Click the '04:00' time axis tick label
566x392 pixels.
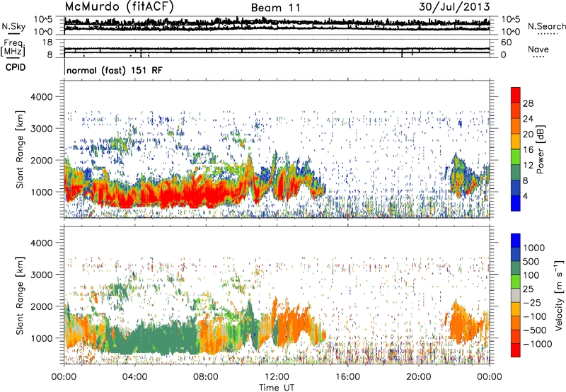click(135, 377)
